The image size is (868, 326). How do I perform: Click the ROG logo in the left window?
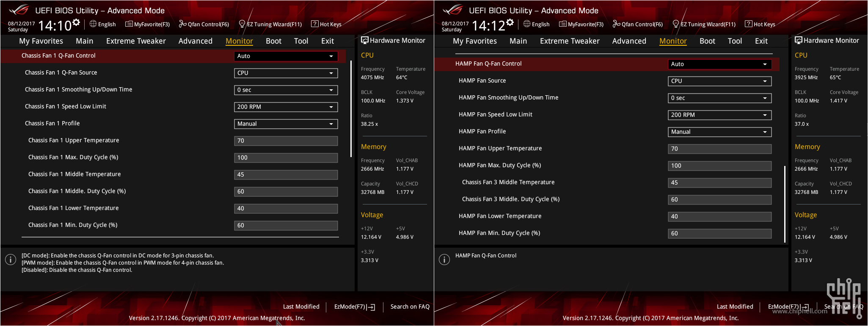[19, 10]
